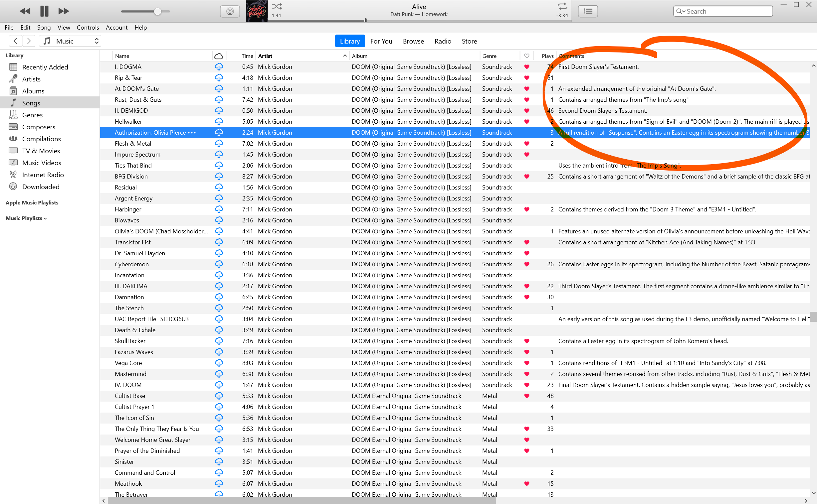Skip to the next track

[63, 11]
